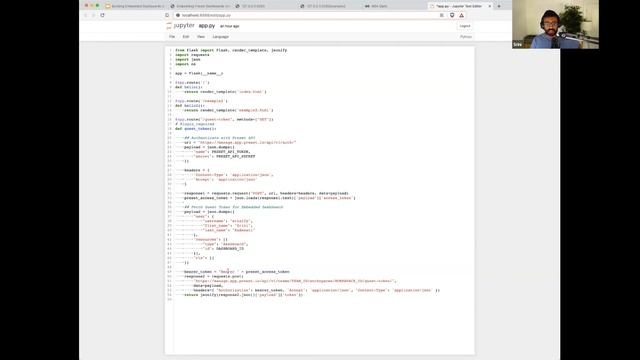The width and height of the screenshot is (640, 360).
Task: Reload the page in browser
Action: tap(102, 15)
